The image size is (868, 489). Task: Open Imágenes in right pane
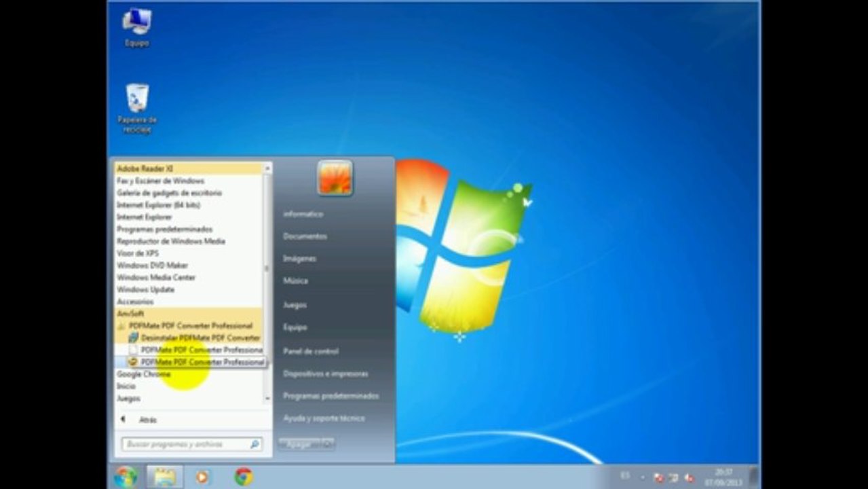300,259
